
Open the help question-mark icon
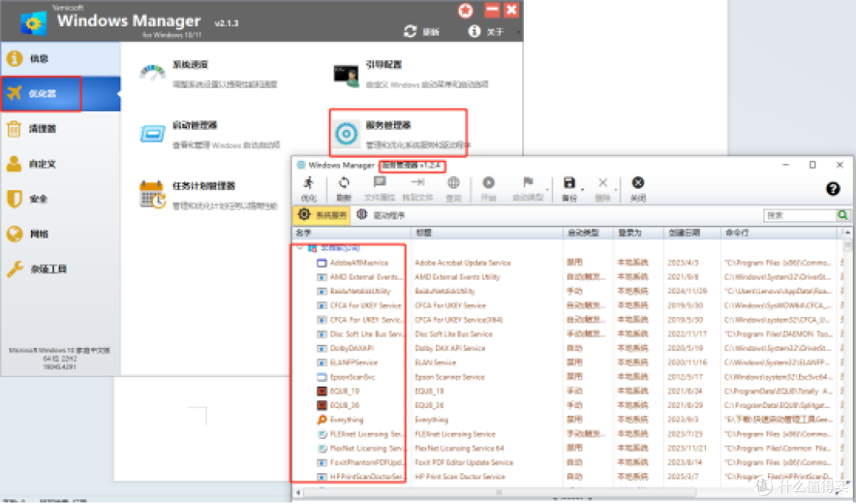(x=832, y=189)
